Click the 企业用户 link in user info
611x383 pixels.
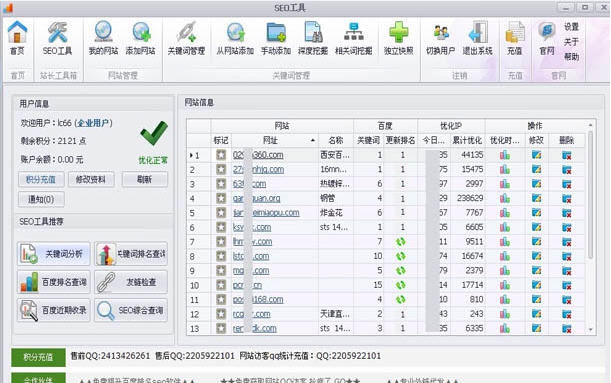(x=93, y=123)
